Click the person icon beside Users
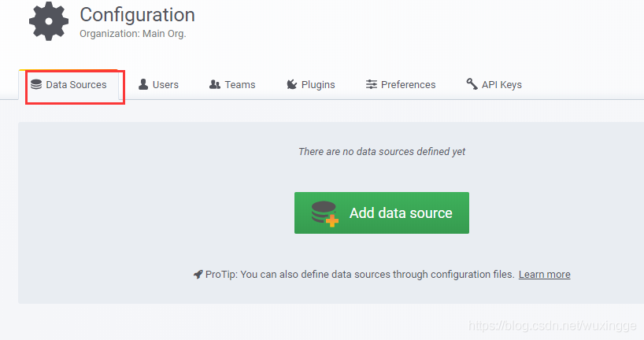Screen dimensions: 644x340 pos(143,84)
